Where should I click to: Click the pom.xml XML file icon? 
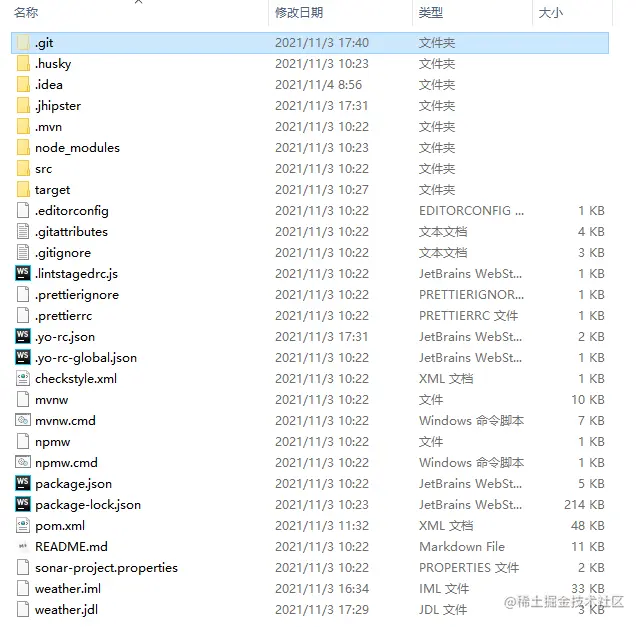click(23, 525)
